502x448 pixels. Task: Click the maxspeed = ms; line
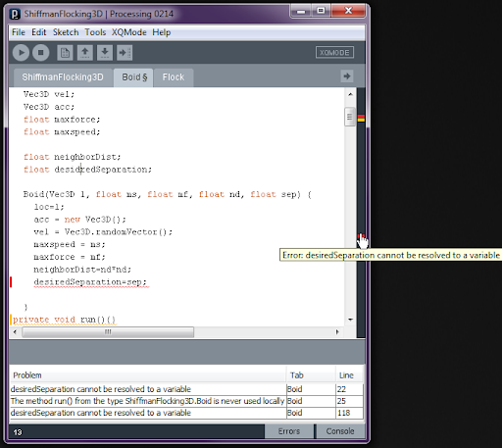pyautogui.click(x=70, y=244)
